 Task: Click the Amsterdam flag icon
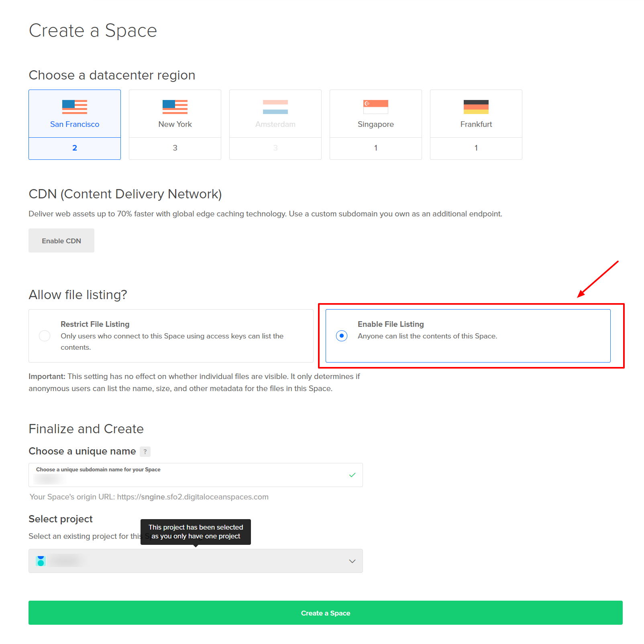pos(275,107)
